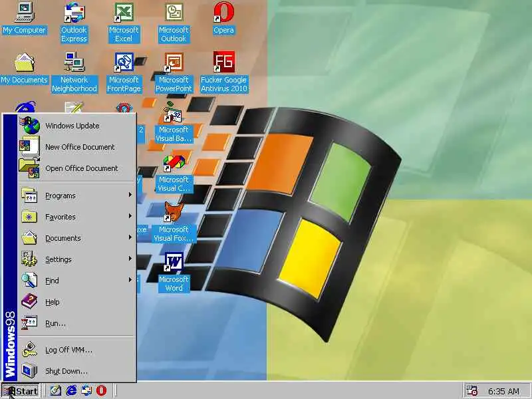
Task: Launch Internet Explorer from Quick Launch
Action: (71, 390)
